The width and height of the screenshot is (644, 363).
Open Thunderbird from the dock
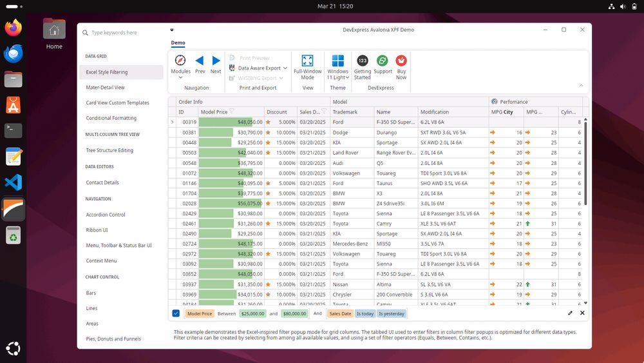pos(13,54)
